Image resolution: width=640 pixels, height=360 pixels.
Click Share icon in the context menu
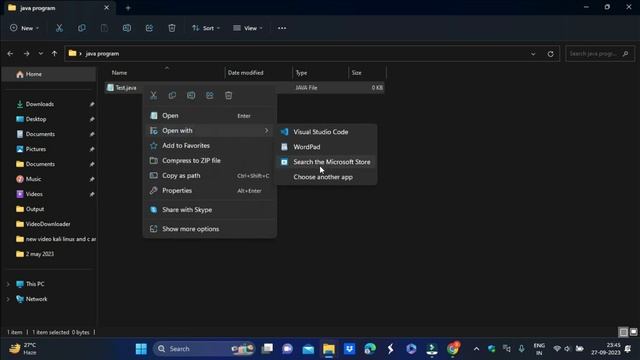pyautogui.click(x=210, y=96)
